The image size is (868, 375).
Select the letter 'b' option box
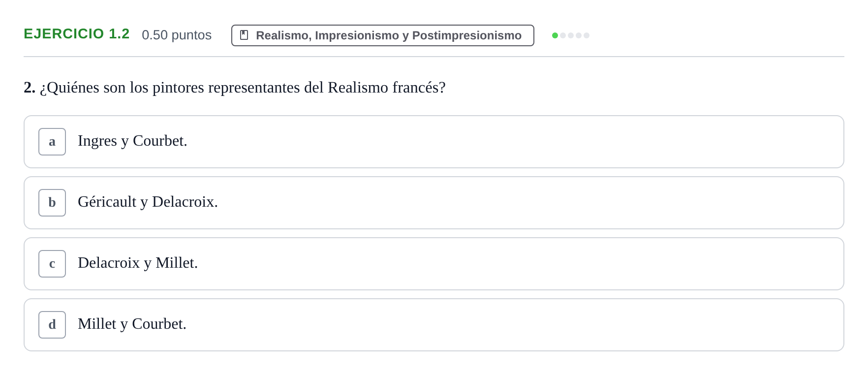(x=52, y=203)
